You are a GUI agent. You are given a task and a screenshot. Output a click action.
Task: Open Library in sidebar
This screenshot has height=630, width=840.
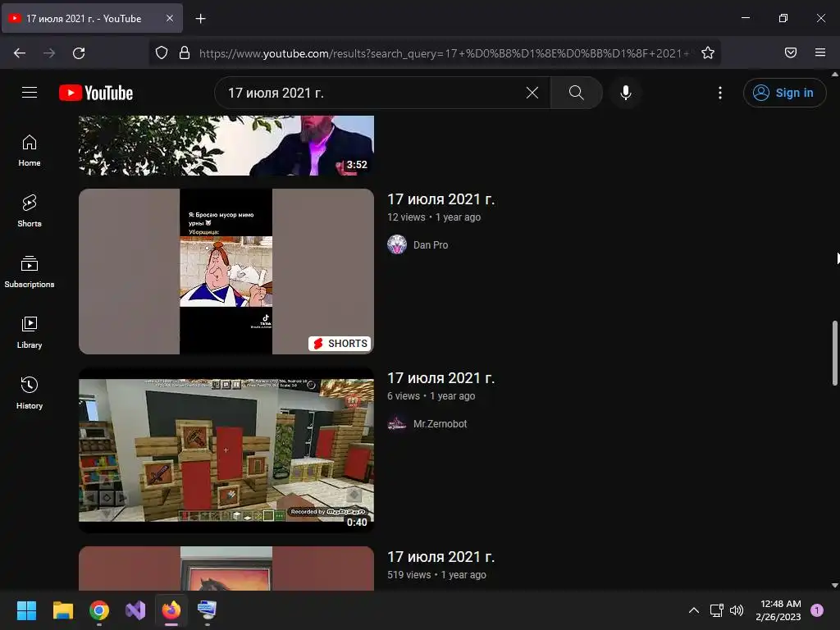[30, 333]
